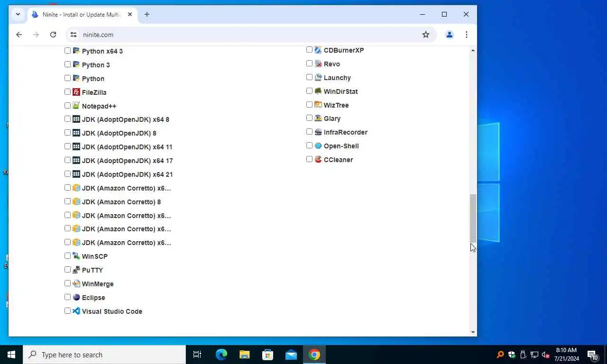Open the Chrome profile icon
This screenshot has height=364, width=607.
[450, 35]
